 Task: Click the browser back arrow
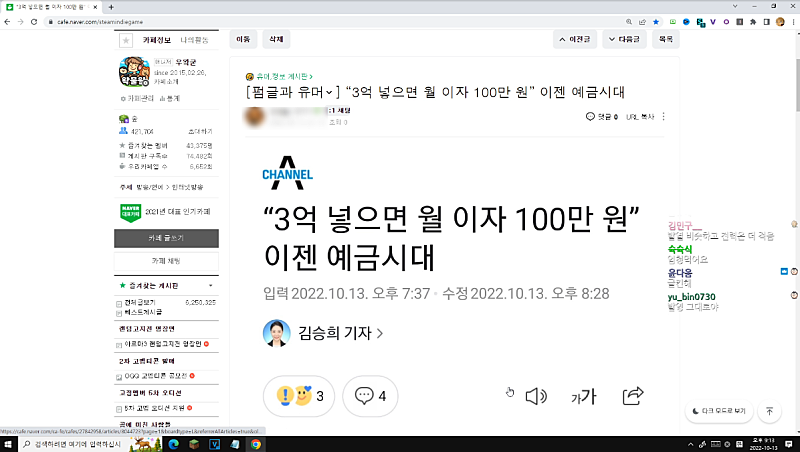tap(7, 22)
